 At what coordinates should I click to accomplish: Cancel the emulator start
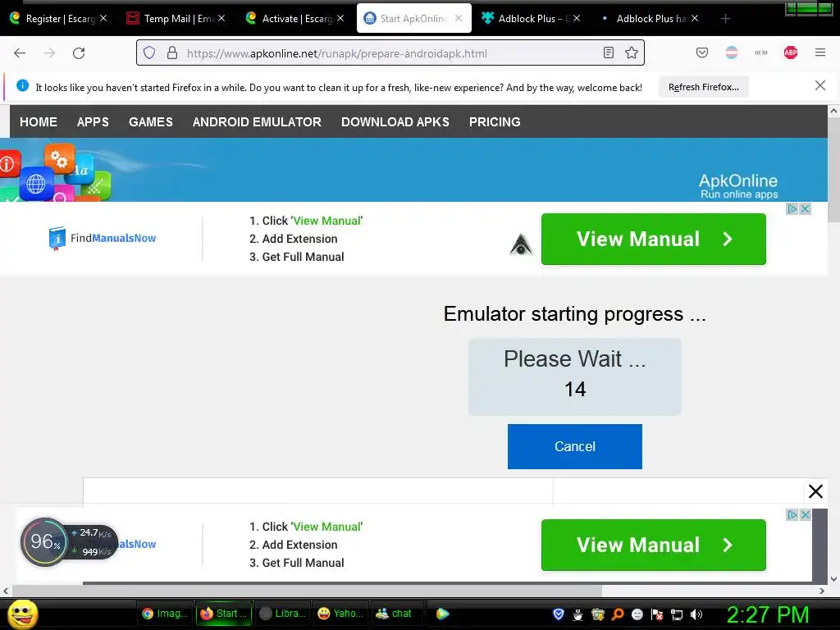tap(575, 446)
